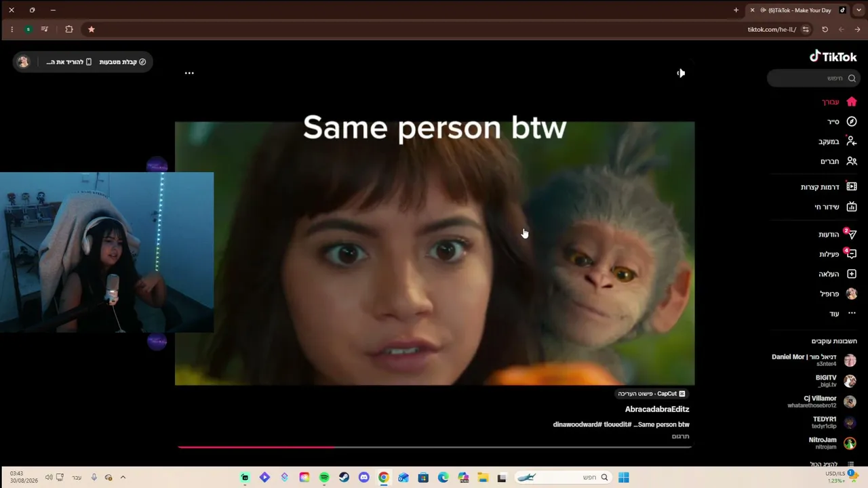Toggle the video volume speaker icon

(x=681, y=73)
